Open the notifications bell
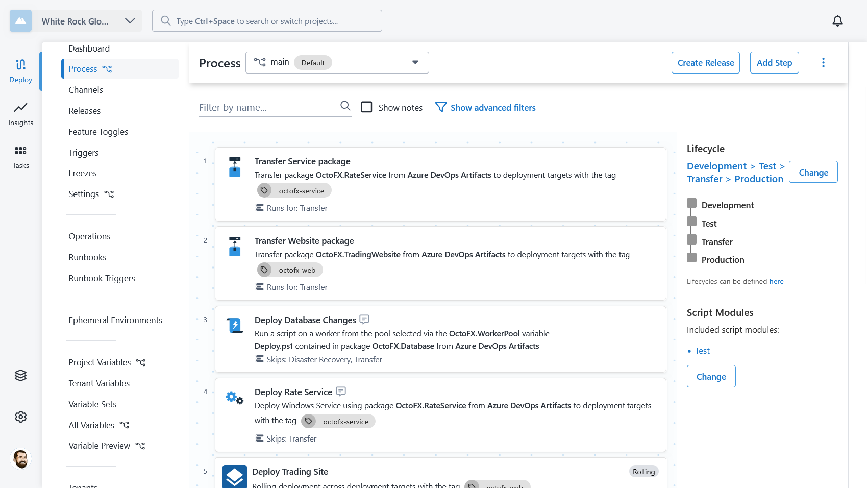 [837, 21]
